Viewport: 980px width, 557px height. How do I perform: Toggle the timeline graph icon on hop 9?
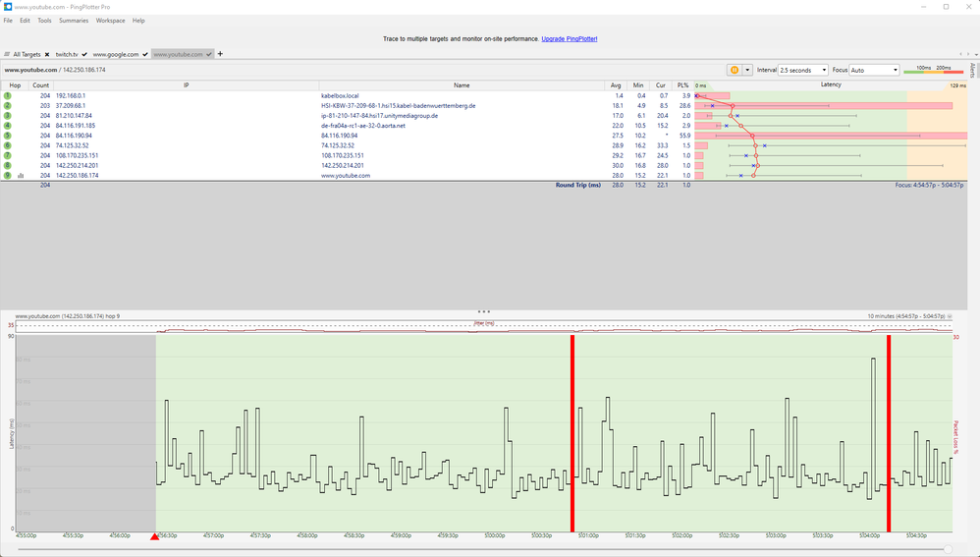pyautogui.click(x=21, y=176)
